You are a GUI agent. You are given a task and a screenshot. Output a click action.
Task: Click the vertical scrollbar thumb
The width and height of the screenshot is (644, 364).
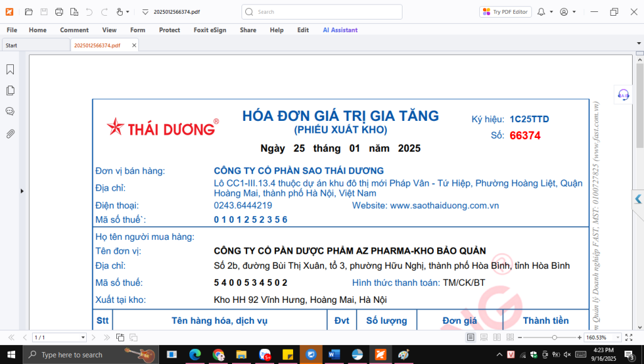pos(640,105)
